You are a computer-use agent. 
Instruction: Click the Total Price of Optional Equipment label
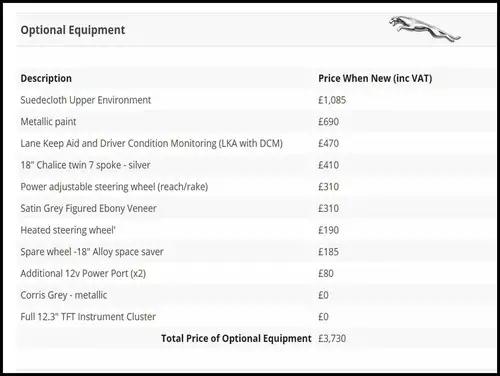pos(236,338)
